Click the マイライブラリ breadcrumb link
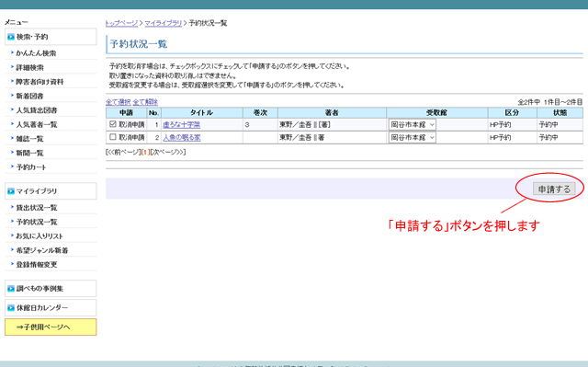 point(164,23)
